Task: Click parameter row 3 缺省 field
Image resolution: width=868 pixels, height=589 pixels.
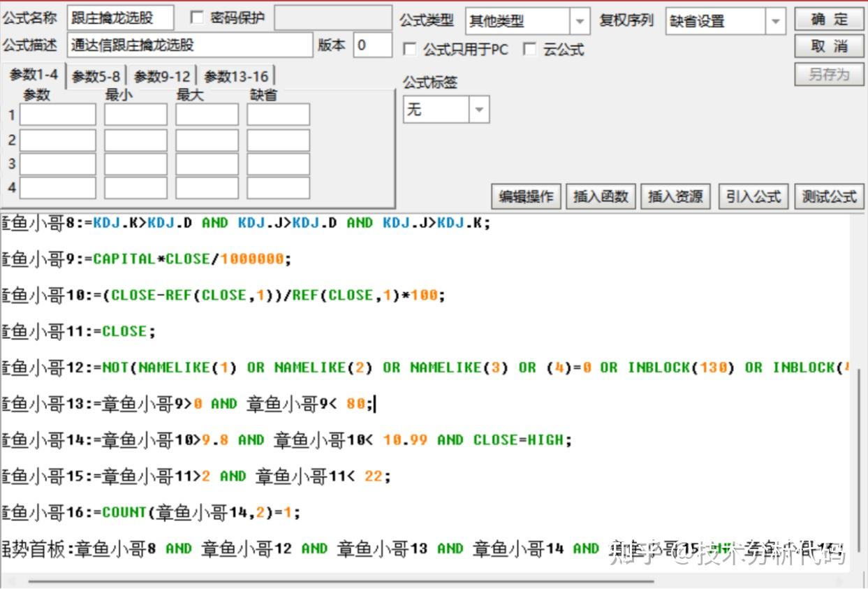Action: (x=279, y=163)
